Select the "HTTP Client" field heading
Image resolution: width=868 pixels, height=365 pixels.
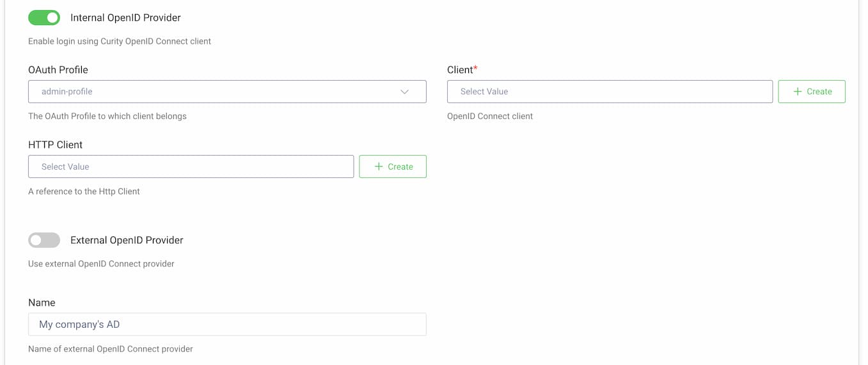click(x=56, y=145)
